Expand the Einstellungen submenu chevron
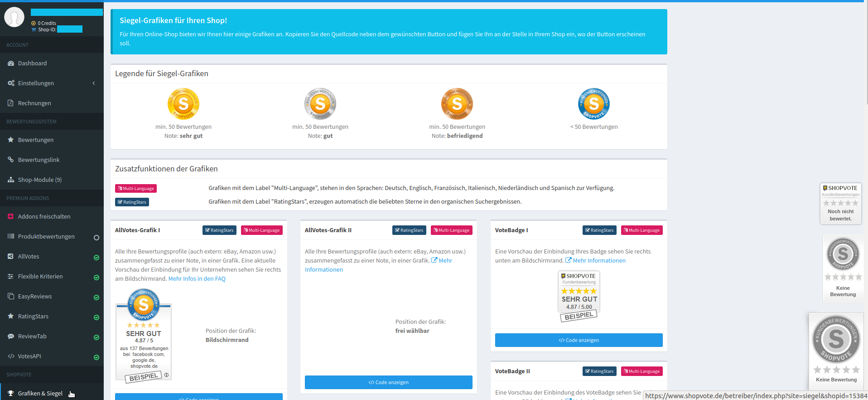Viewport: 868px width, 400px height. tap(94, 83)
